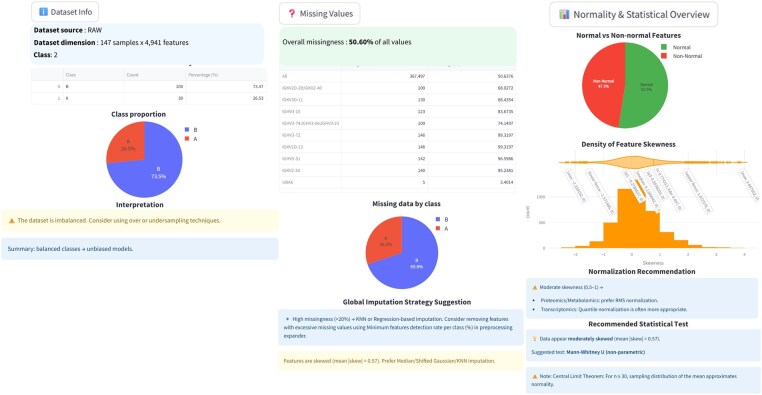Click the bar chart icon beside Normality & Statistical Overview

pyautogui.click(x=564, y=14)
